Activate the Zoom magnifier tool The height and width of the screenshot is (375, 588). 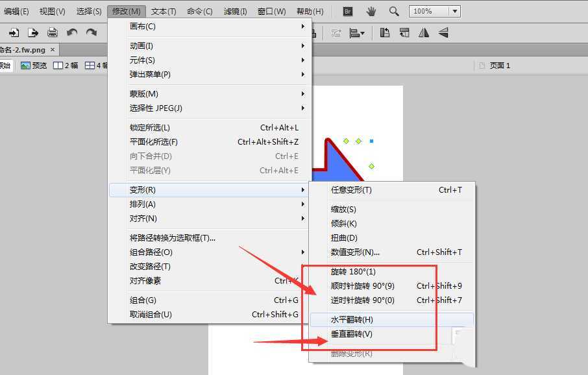click(393, 11)
